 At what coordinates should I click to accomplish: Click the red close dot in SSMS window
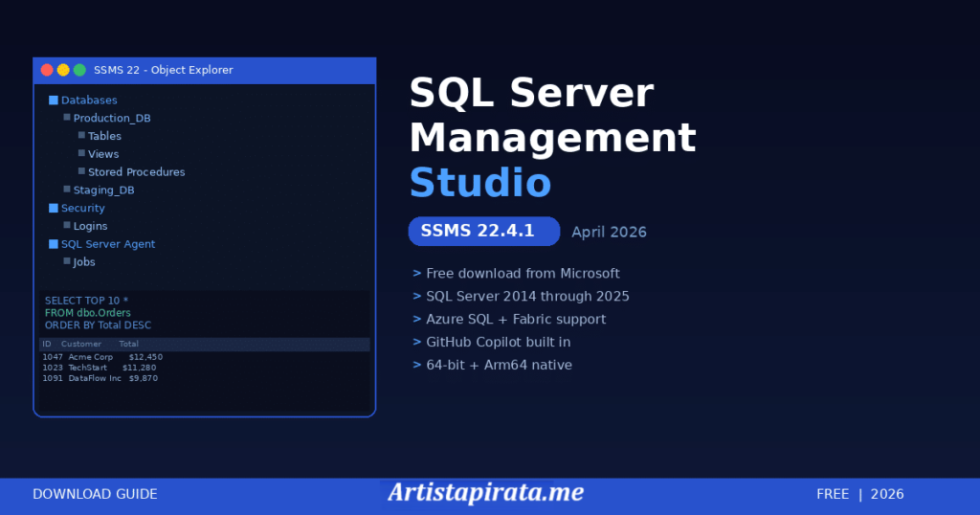(47, 70)
